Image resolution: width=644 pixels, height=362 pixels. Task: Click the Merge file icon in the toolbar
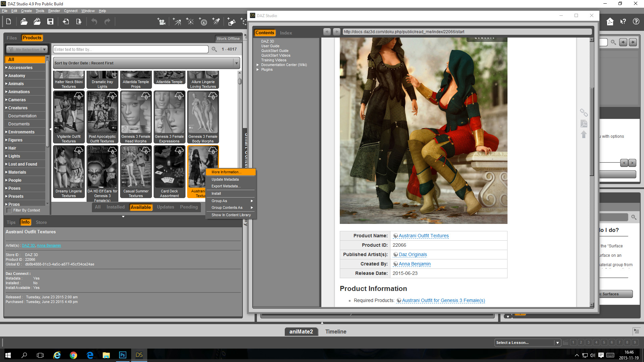[x=37, y=22]
